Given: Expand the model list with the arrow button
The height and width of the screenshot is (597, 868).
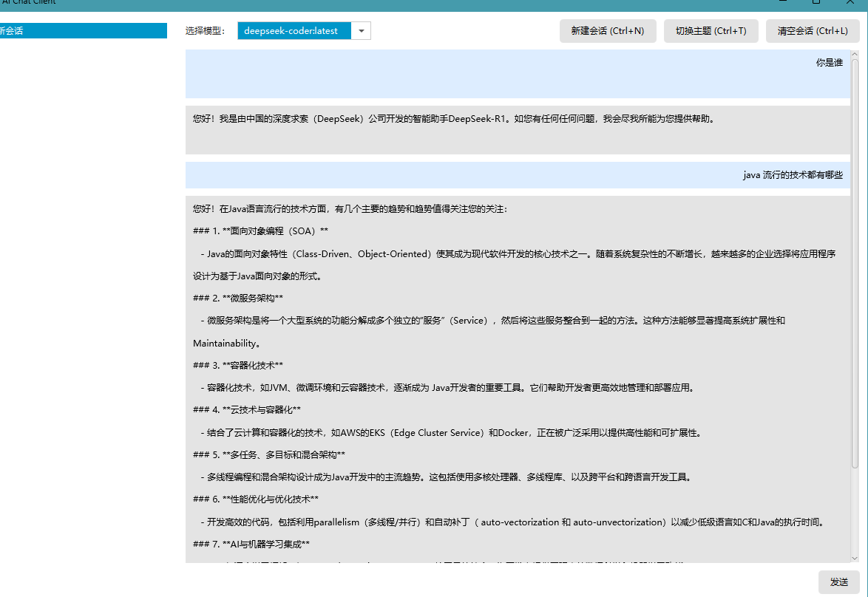Looking at the screenshot, I should tap(361, 31).
